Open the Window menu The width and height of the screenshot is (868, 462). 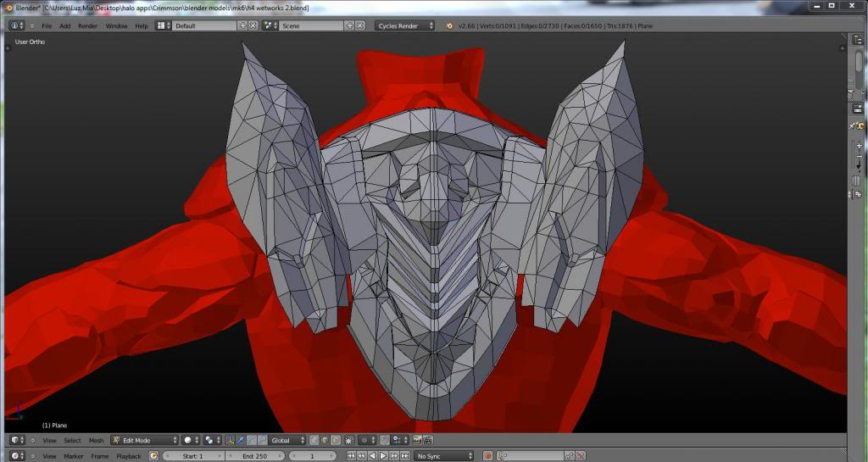(116, 26)
